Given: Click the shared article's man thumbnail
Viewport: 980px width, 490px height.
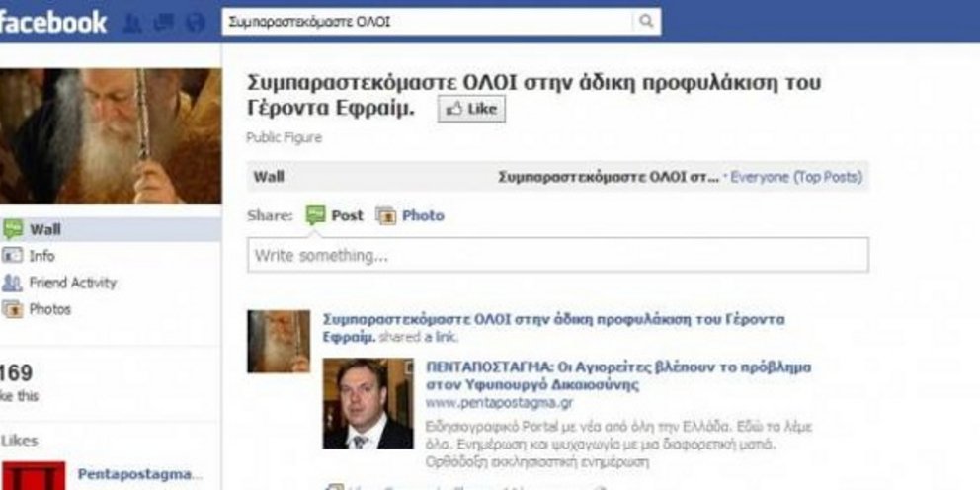Looking at the screenshot, I should coord(368,403).
